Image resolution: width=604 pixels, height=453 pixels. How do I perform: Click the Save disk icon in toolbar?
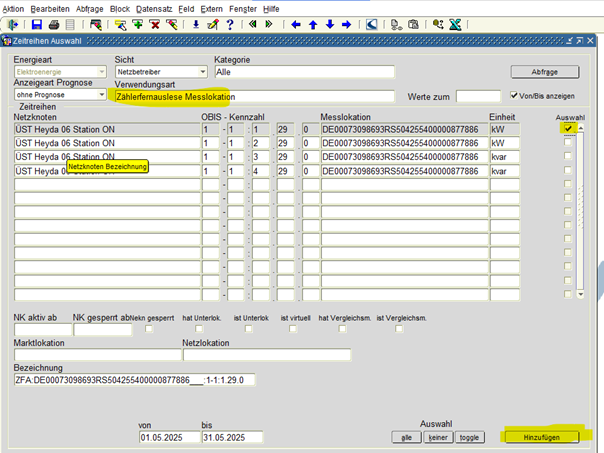tap(37, 24)
